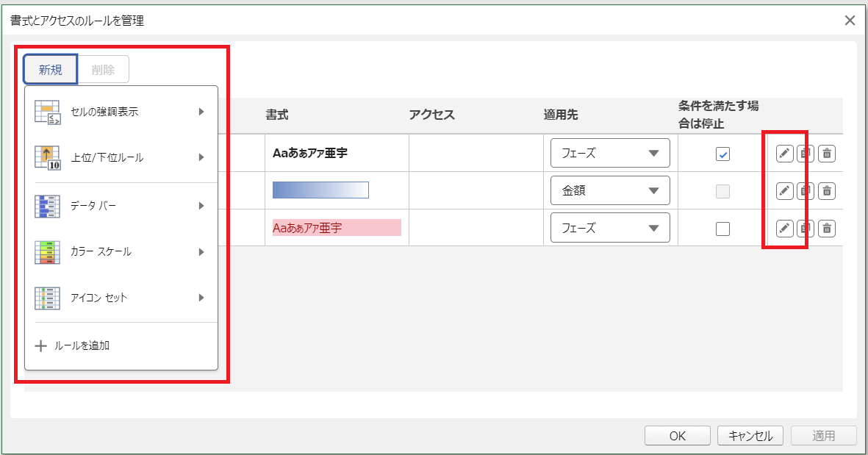Click the アイコン セット icon in the menu
The image size is (868, 455).
coord(48,298)
